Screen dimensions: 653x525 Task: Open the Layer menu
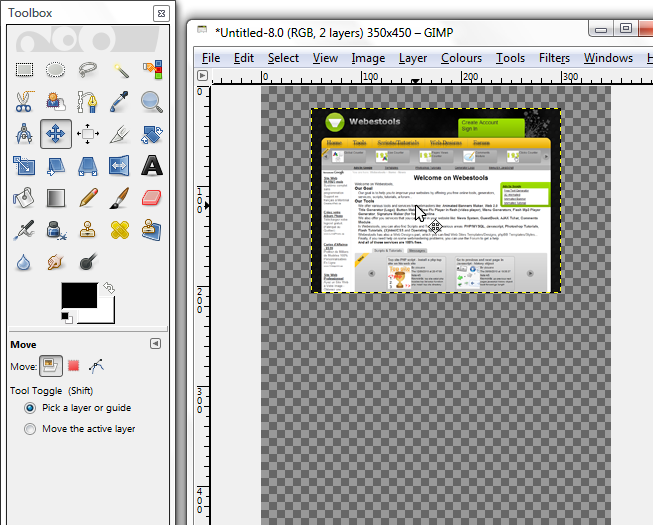413,58
